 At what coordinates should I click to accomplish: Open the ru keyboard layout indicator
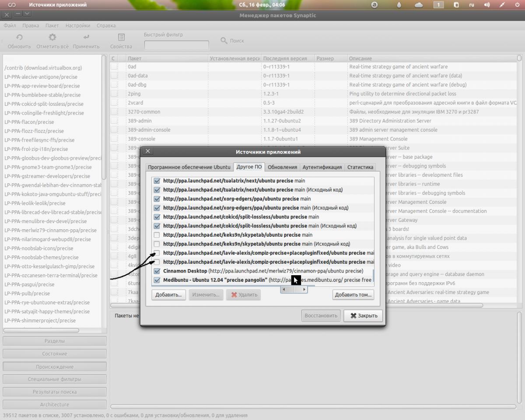[x=472, y=5]
